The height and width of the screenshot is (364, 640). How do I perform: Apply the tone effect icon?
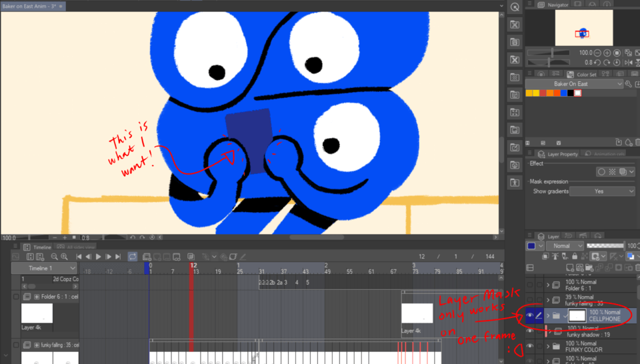(x=612, y=172)
